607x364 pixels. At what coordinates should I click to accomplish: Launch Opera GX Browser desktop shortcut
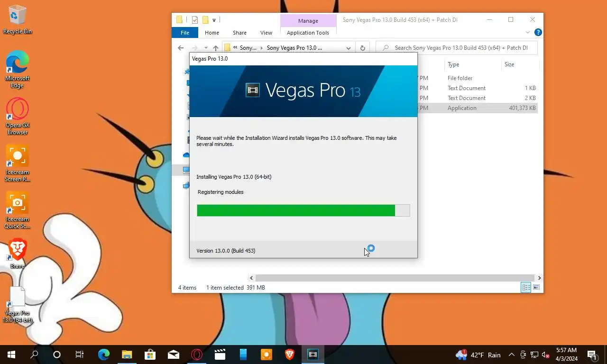tap(18, 116)
